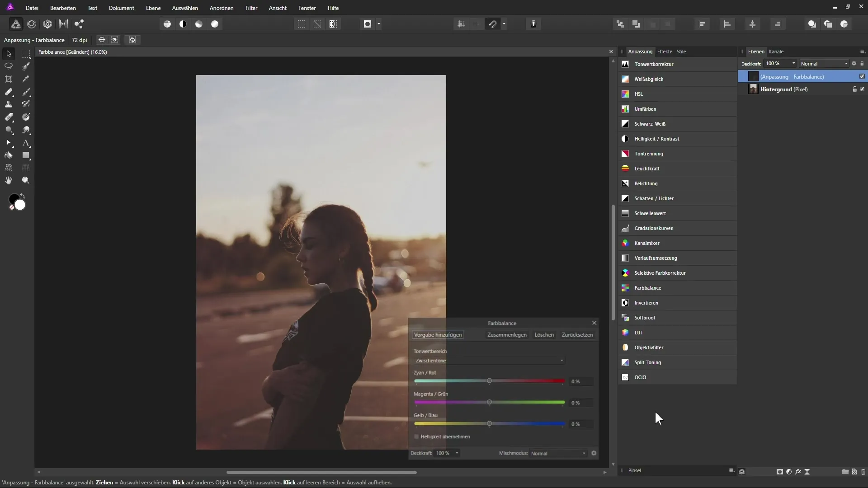The width and height of the screenshot is (868, 488).
Task: Close the Farbbalance document tab
Action: point(611,52)
